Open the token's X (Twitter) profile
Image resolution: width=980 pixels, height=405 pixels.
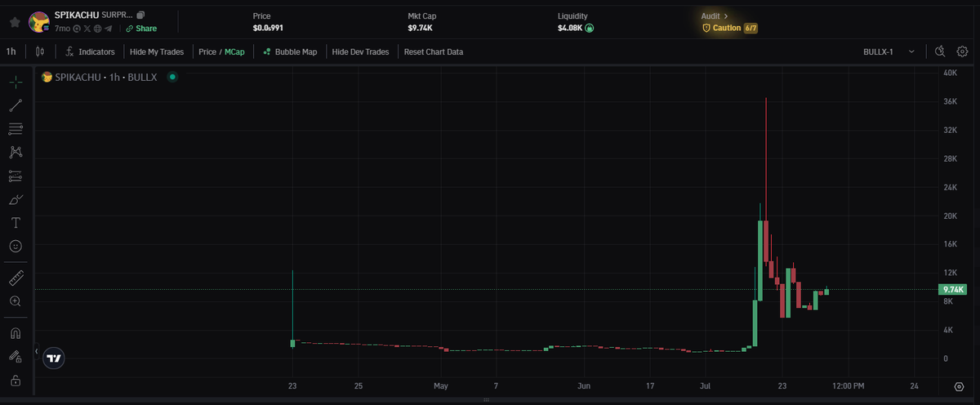pyautogui.click(x=87, y=29)
